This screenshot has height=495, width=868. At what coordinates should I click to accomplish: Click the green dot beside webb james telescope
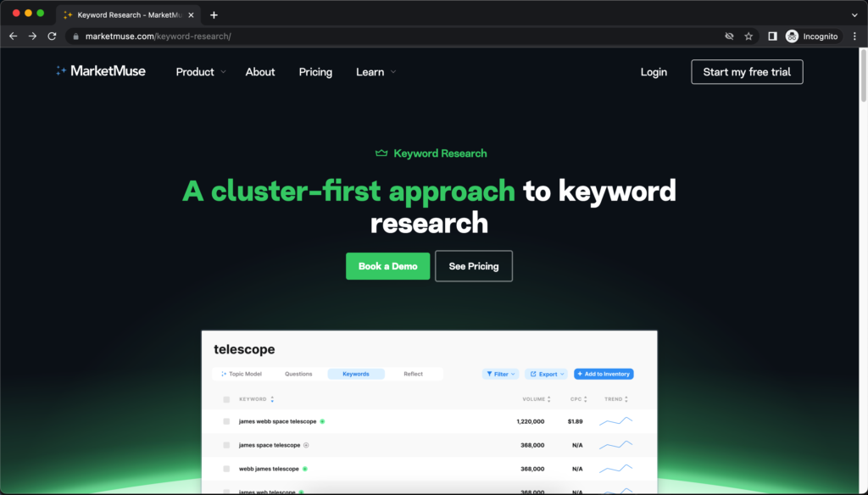[305, 469]
